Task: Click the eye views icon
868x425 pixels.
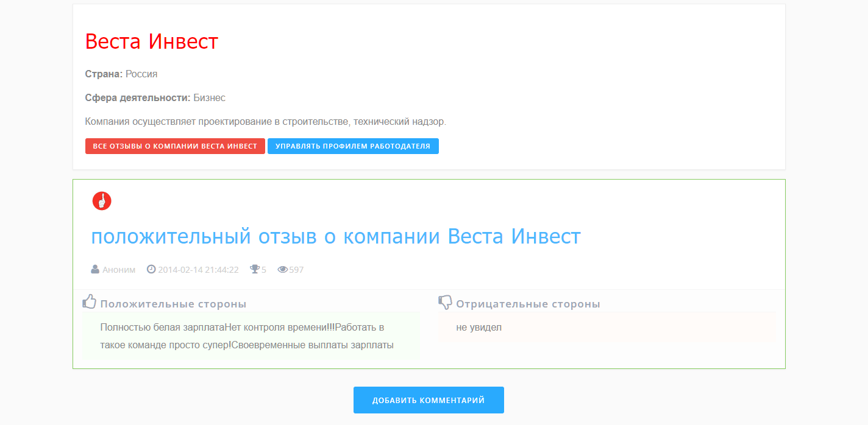Action: [x=282, y=269]
